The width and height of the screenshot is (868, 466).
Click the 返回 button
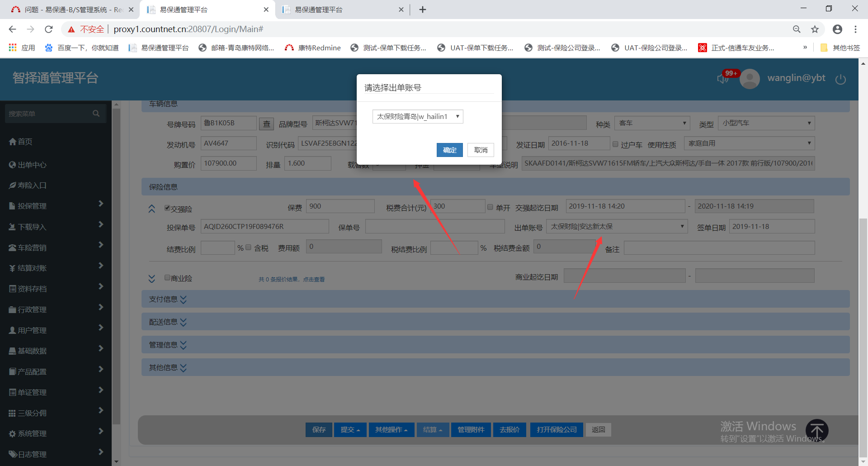point(598,430)
